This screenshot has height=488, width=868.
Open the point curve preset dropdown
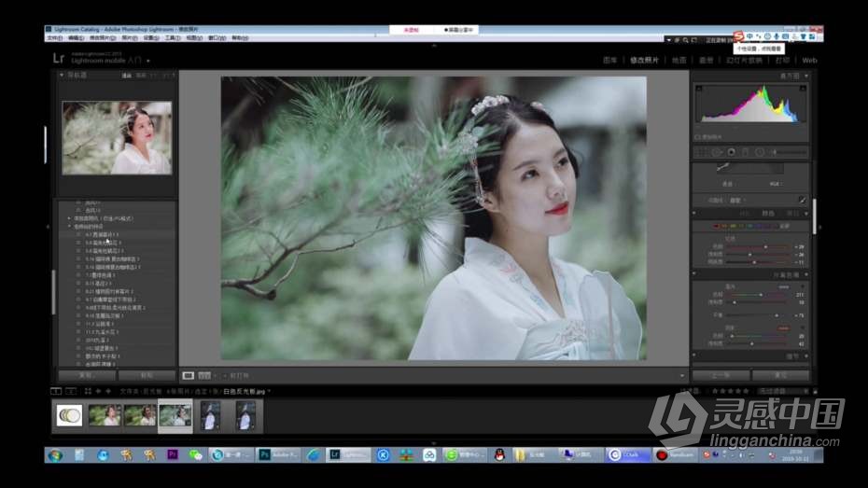point(738,201)
